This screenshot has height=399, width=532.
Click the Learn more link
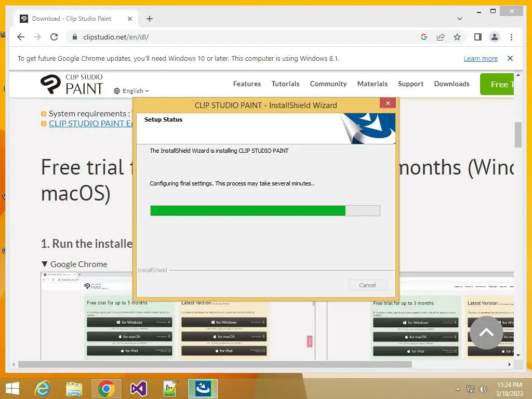click(x=481, y=58)
